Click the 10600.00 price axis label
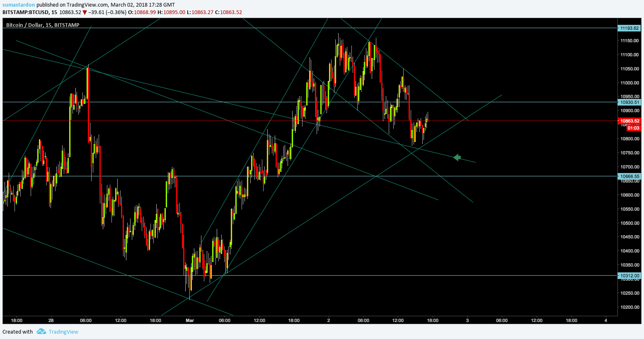Viewport: 644px width, 339px height. point(629,195)
